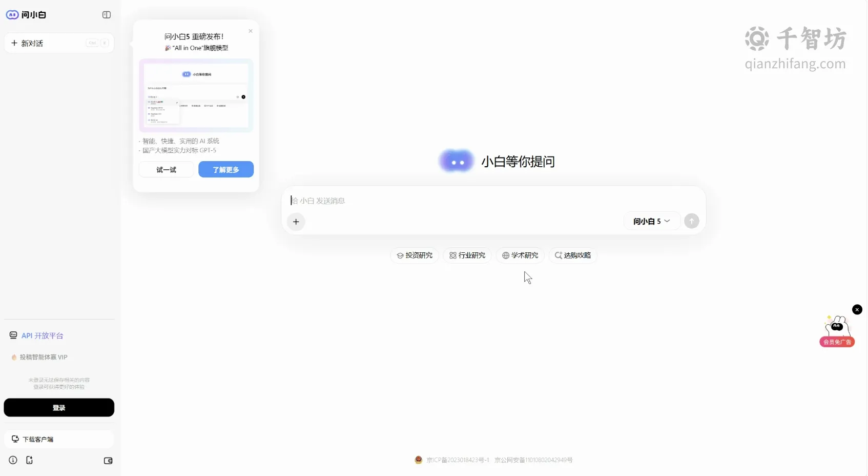
Task: Close the 问小白5 announcement popup
Action: [251, 31]
